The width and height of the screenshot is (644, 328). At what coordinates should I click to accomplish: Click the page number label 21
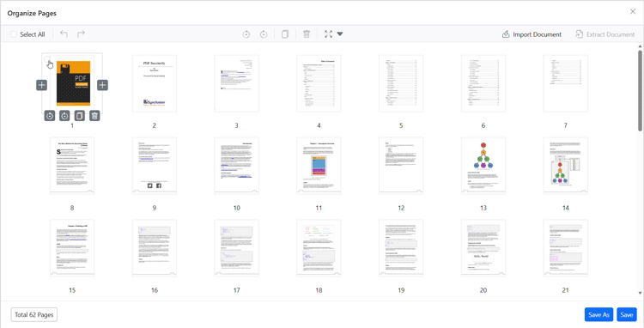click(x=566, y=290)
